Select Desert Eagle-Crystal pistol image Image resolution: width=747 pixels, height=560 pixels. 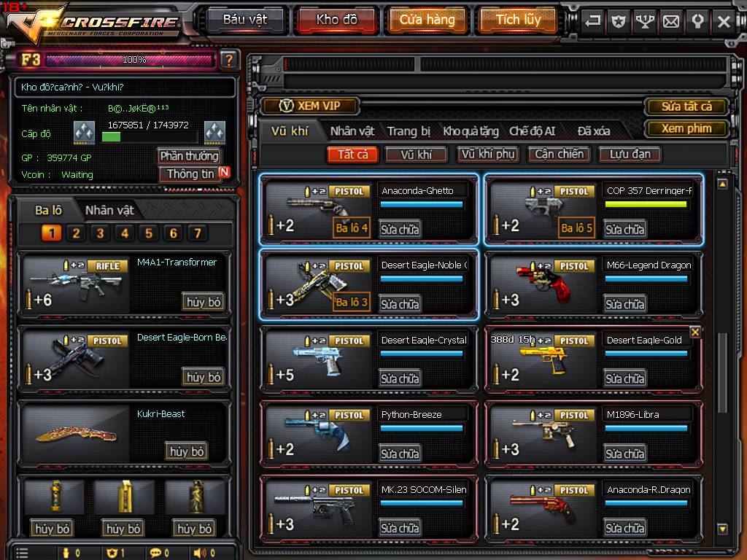(318, 359)
